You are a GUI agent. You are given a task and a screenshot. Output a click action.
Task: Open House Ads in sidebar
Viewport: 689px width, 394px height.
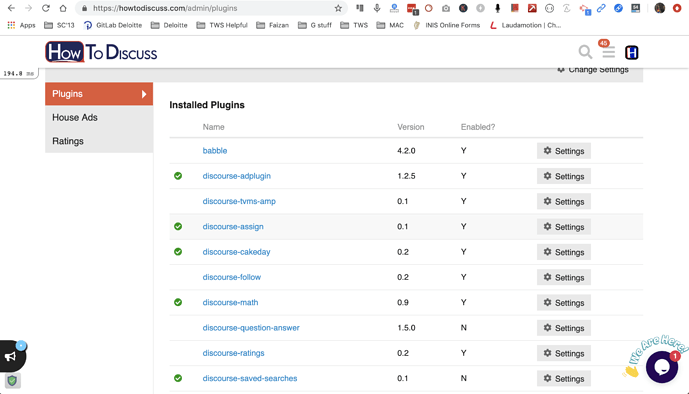click(99, 117)
